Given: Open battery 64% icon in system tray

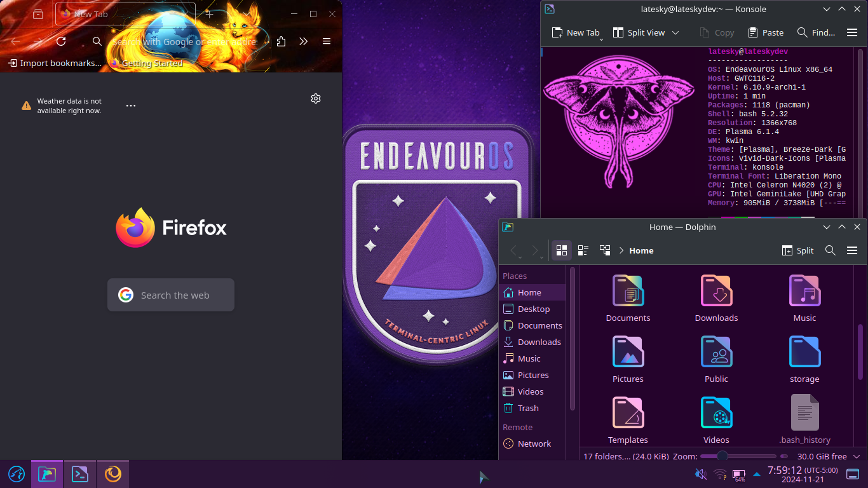Looking at the screenshot, I should [739, 475].
